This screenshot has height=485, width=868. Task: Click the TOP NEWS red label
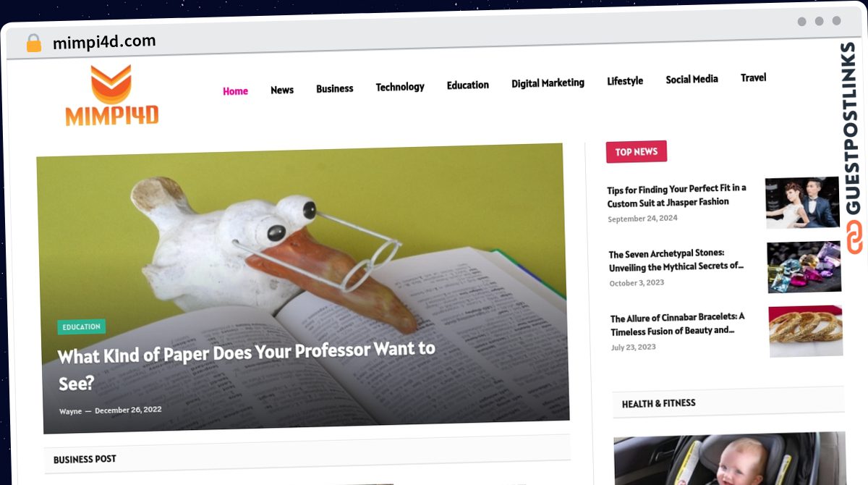637,151
